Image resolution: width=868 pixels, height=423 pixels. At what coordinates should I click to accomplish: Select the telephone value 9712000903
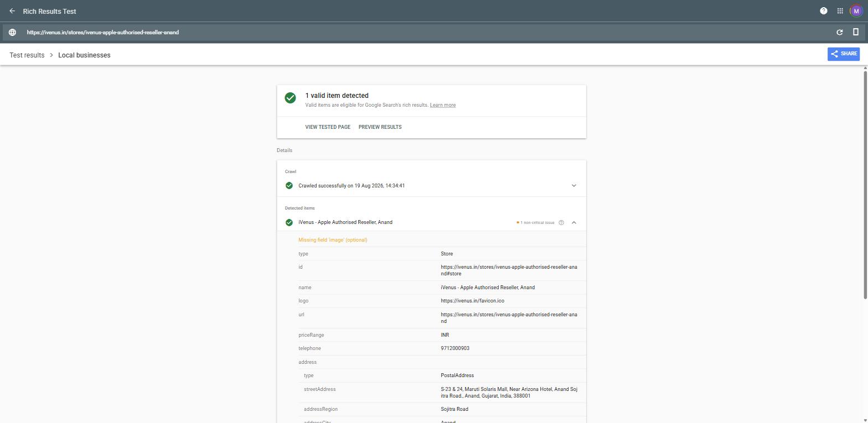(455, 348)
